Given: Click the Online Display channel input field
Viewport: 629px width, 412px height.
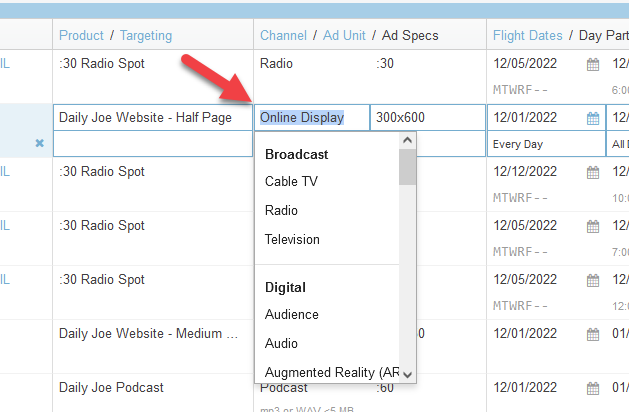Looking at the screenshot, I should [x=311, y=118].
